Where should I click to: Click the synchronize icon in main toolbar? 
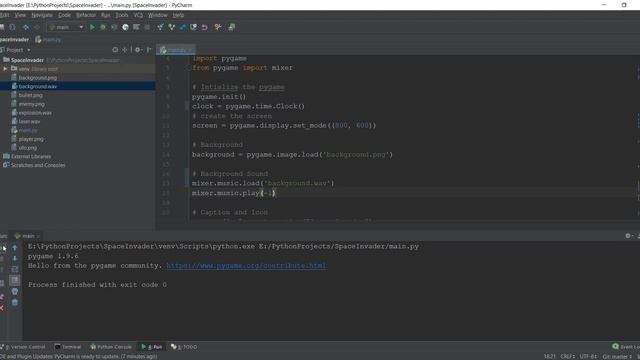point(12,27)
